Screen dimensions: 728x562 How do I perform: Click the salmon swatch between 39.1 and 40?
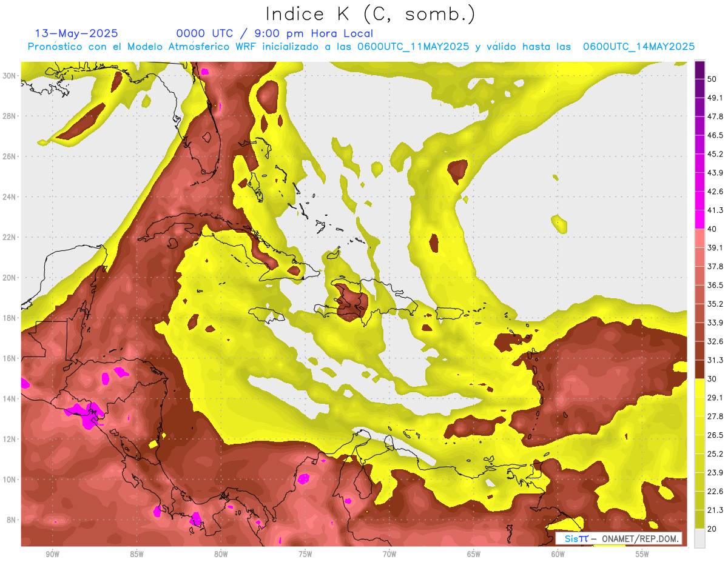(700, 238)
